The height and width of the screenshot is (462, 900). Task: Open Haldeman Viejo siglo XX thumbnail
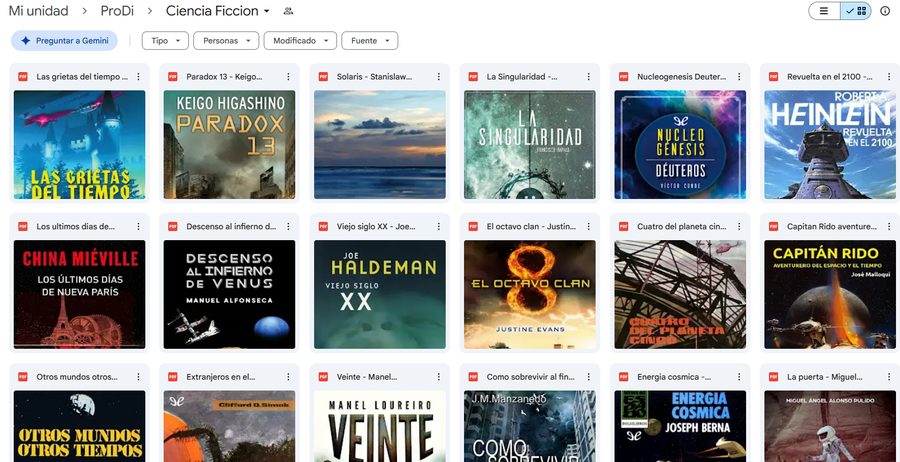click(380, 294)
